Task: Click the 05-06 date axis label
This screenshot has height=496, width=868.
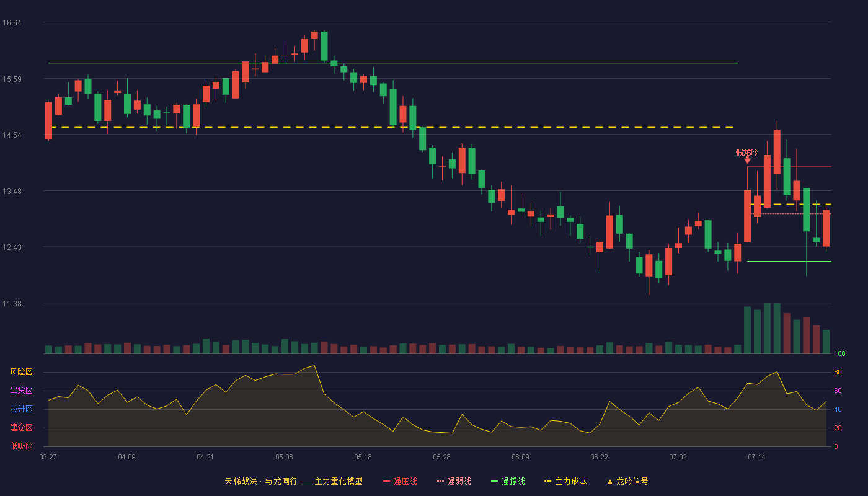Action: (284, 457)
